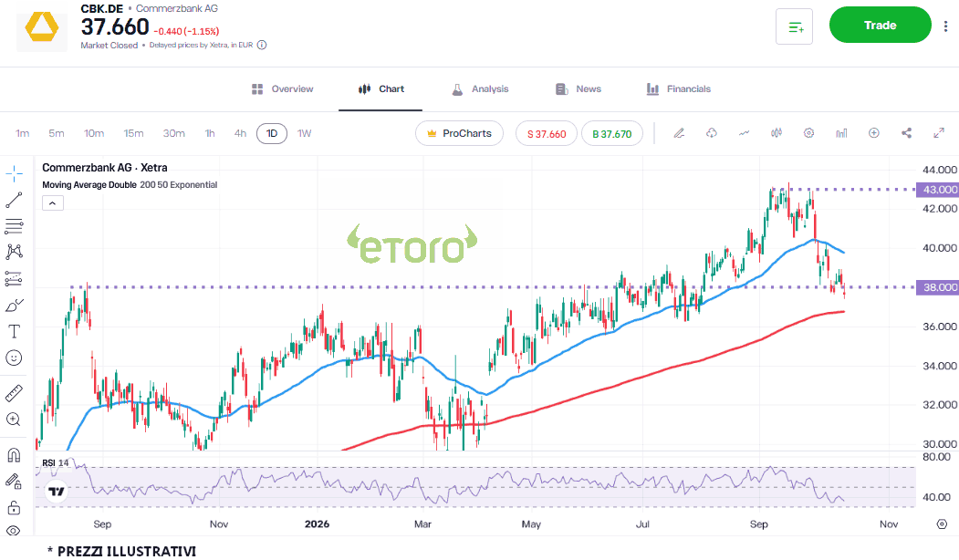Open the three-dot more options menu
The image size is (959, 560).
[945, 26]
